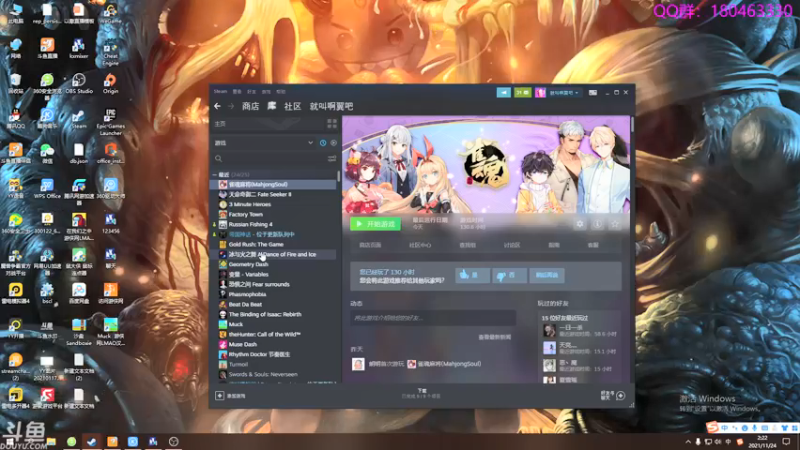
Task: Open the Store page link
Action: (x=370, y=245)
